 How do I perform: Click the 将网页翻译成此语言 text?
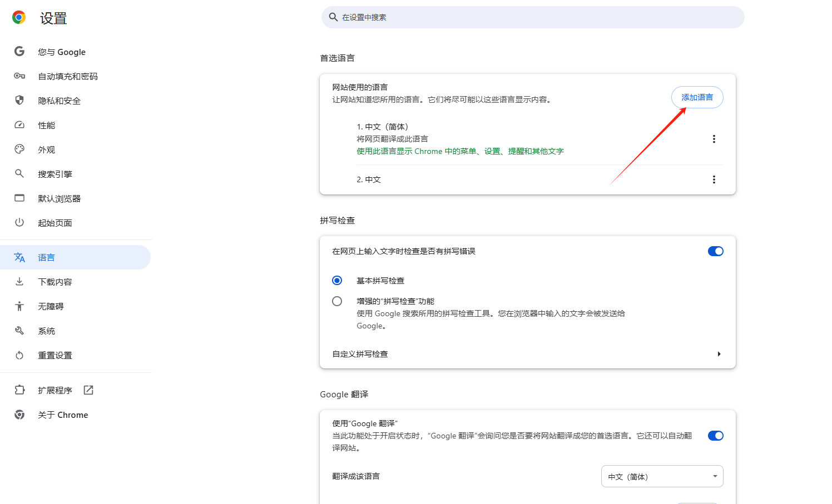click(x=392, y=139)
